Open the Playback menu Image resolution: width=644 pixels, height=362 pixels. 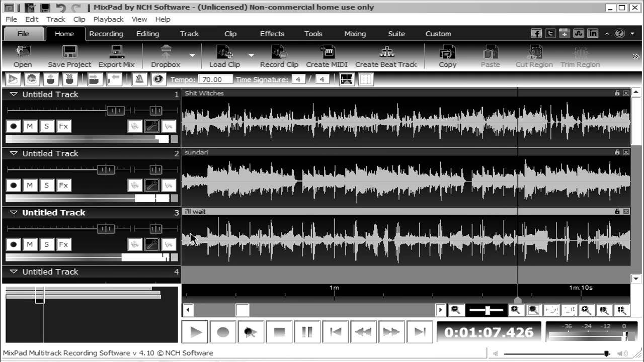coord(108,19)
